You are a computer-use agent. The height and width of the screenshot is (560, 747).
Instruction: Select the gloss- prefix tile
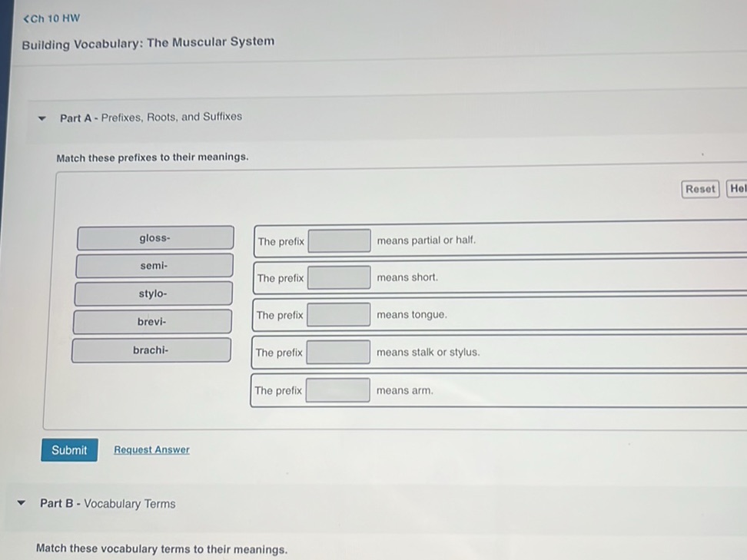point(155,238)
